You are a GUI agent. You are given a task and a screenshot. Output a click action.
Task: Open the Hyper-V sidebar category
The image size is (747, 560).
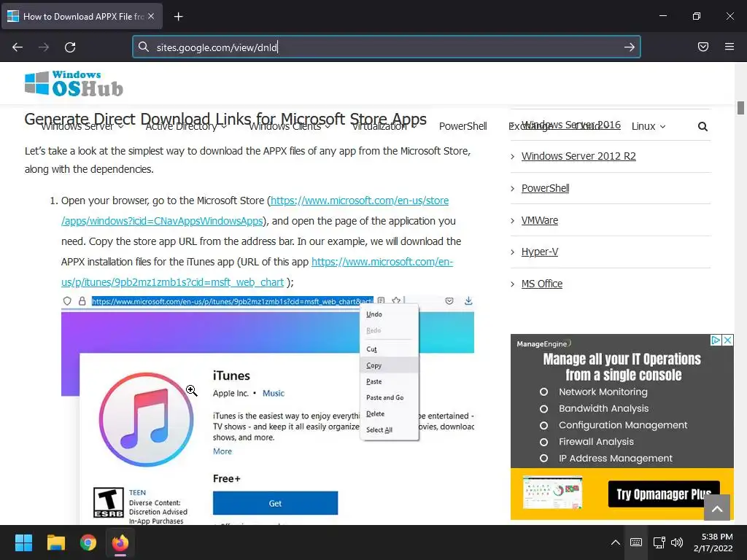(539, 252)
